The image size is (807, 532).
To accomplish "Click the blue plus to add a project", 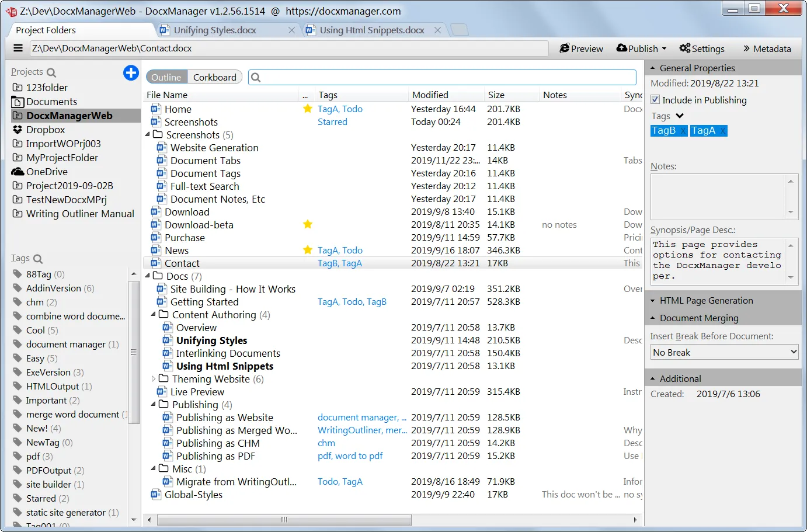I will point(131,73).
